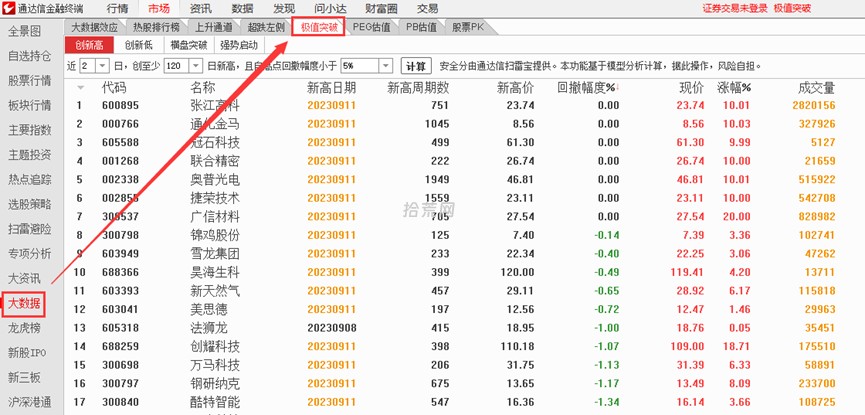Open 板块行情 in the sidebar
Image resolution: width=865 pixels, height=415 pixels.
click(x=30, y=105)
